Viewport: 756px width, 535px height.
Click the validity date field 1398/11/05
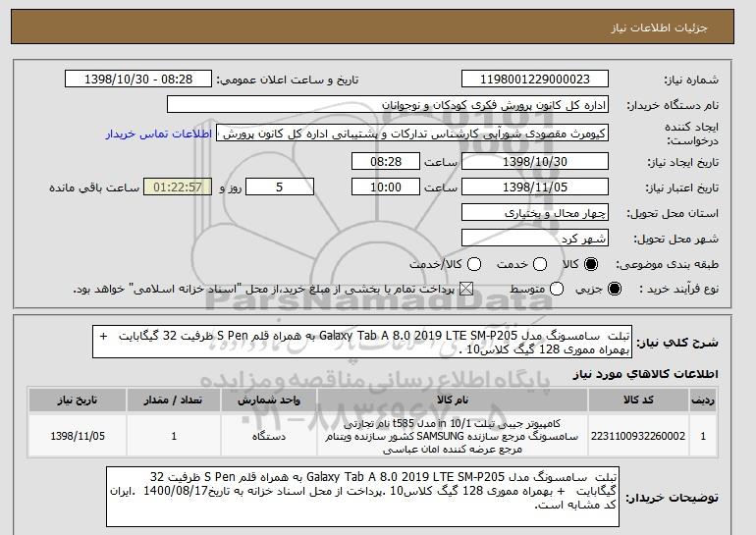535,187
